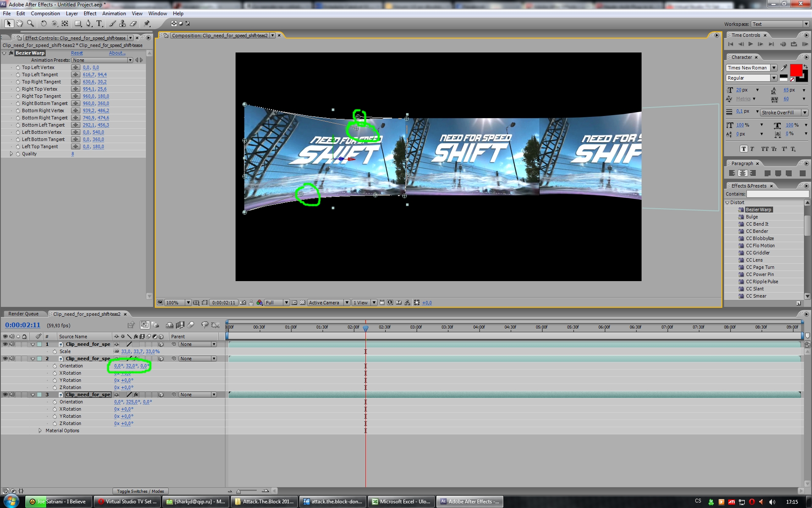Click the Toggle Switches / Modes button
The height and width of the screenshot is (508, 812).
[140, 491]
